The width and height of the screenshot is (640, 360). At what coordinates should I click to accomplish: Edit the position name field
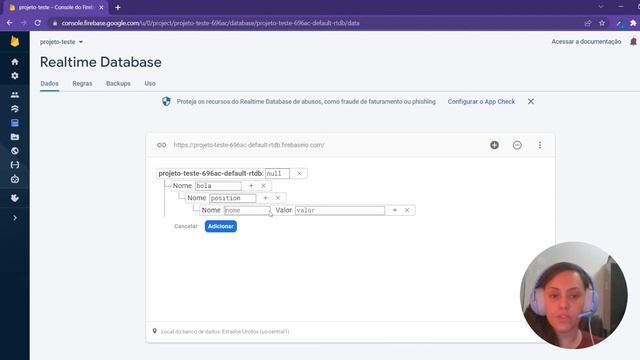(233, 198)
